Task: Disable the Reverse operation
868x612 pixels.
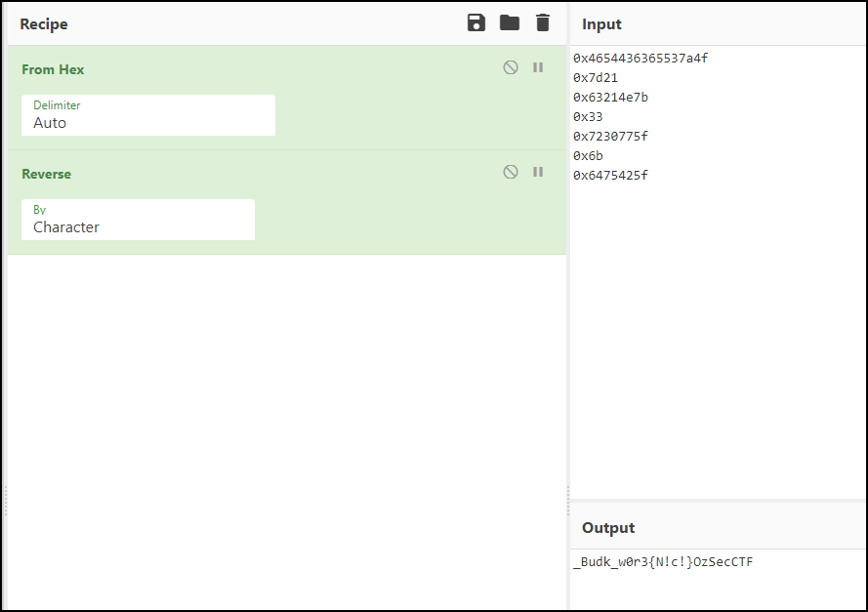Action: click(x=511, y=172)
